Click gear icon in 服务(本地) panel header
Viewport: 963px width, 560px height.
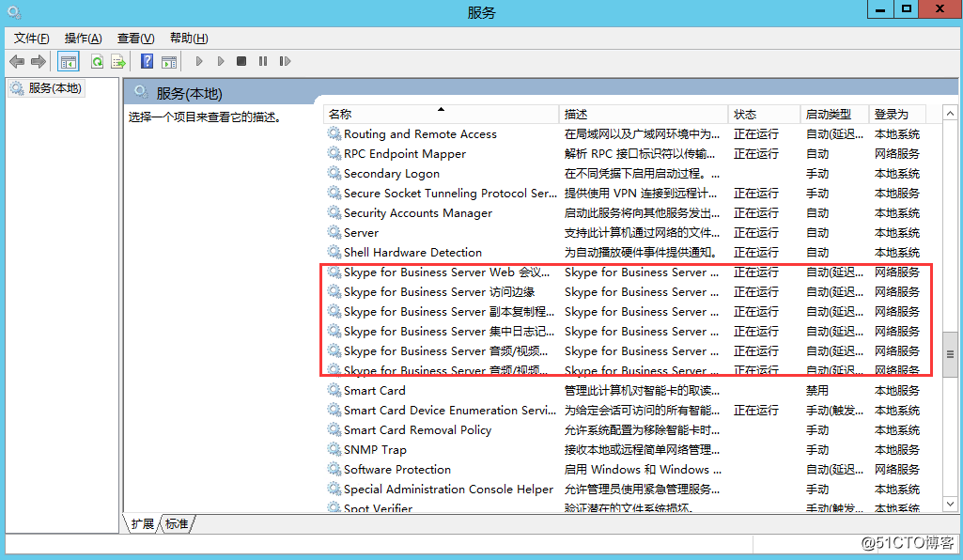(x=141, y=92)
